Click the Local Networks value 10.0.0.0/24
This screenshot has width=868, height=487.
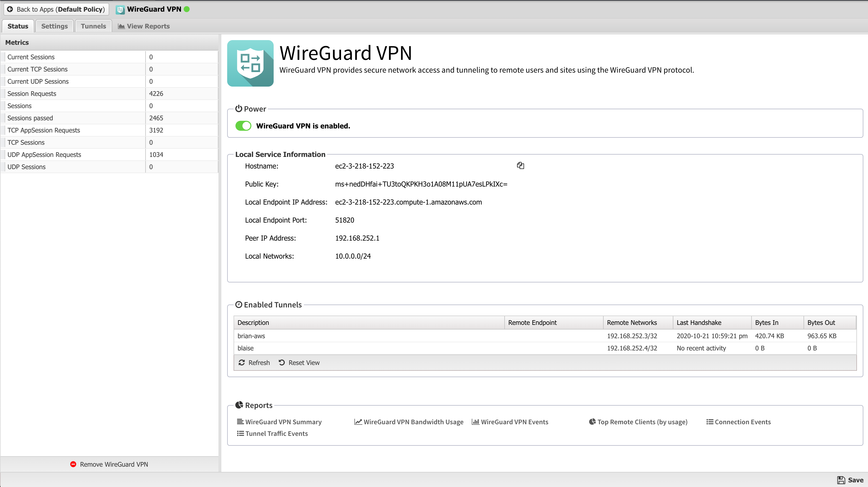pos(353,256)
